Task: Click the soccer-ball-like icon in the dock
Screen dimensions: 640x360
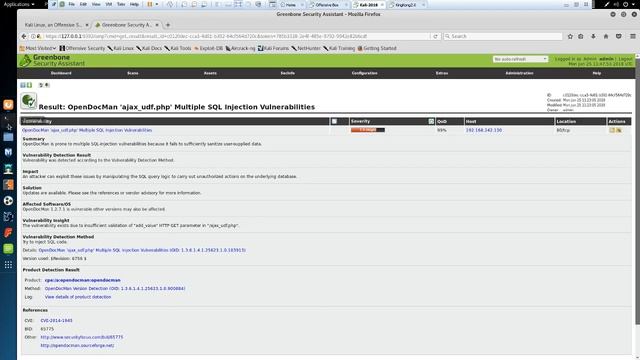Action: tap(8, 200)
